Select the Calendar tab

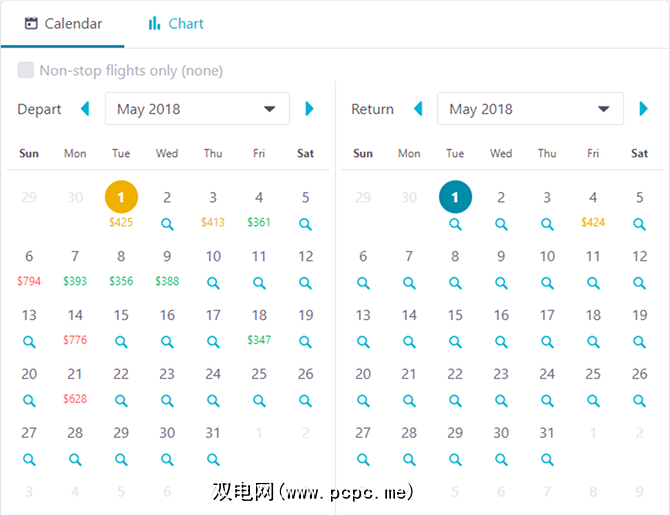[63, 24]
